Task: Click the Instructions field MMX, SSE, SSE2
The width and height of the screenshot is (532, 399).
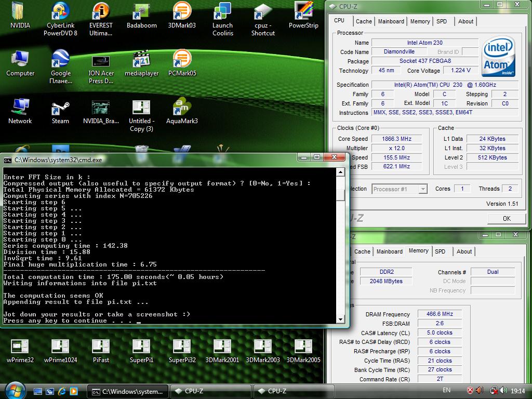Action: [x=445, y=112]
